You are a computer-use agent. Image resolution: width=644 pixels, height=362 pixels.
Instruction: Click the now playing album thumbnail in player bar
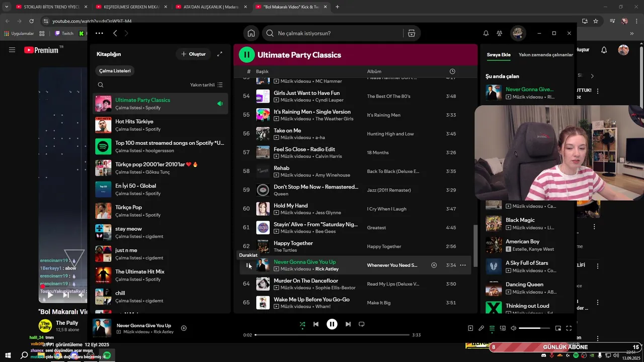(102, 328)
